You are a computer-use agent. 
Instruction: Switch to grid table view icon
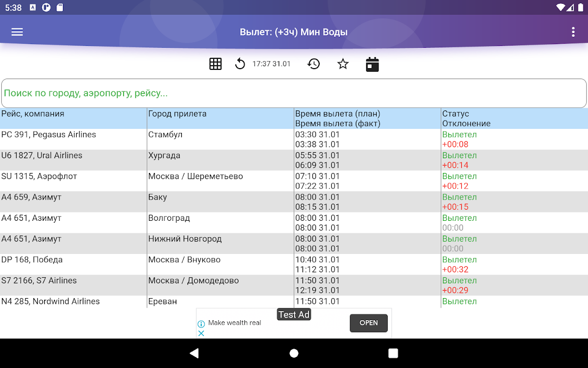[215, 64]
